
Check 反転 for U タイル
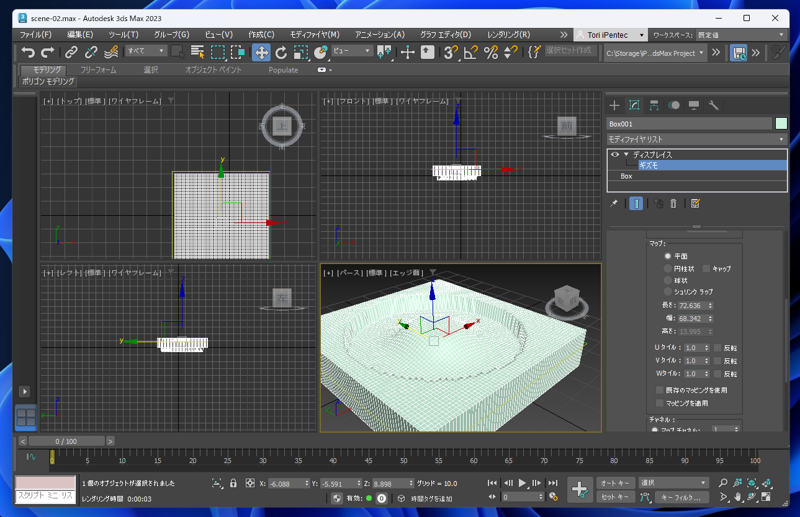(x=717, y=348)
